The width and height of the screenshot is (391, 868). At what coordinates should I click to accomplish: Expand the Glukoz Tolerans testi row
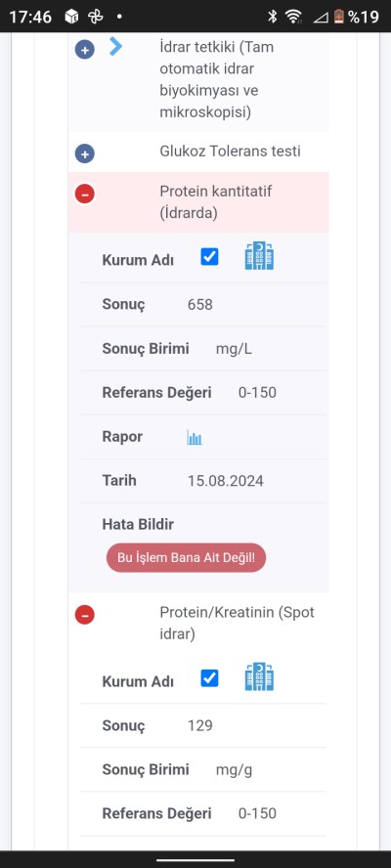[85, 153]
